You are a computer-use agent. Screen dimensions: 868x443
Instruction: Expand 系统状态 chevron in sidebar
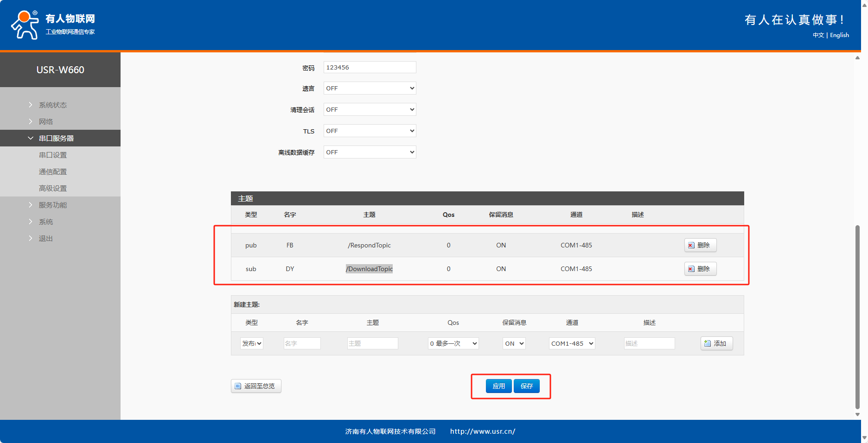(31, 105)
